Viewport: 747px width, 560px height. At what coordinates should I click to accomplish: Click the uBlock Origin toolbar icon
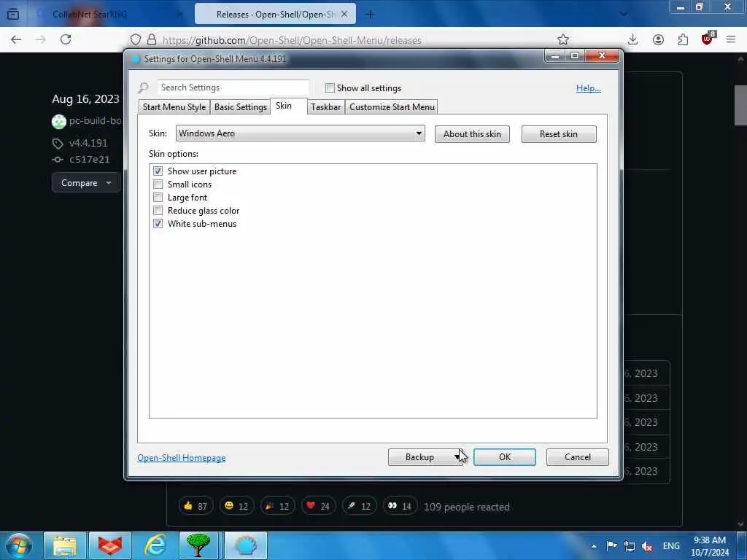(708, 39)
